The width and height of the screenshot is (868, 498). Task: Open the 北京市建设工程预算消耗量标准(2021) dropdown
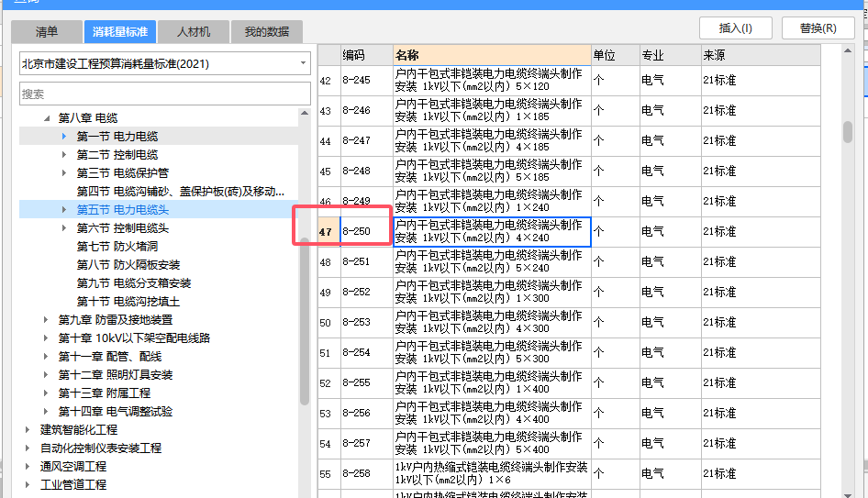point(165,63)
